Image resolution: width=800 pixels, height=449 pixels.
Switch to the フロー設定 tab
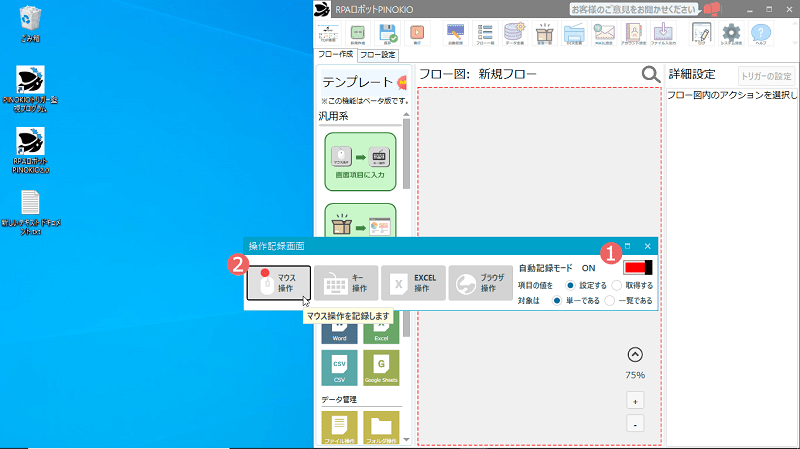point(378,55)
